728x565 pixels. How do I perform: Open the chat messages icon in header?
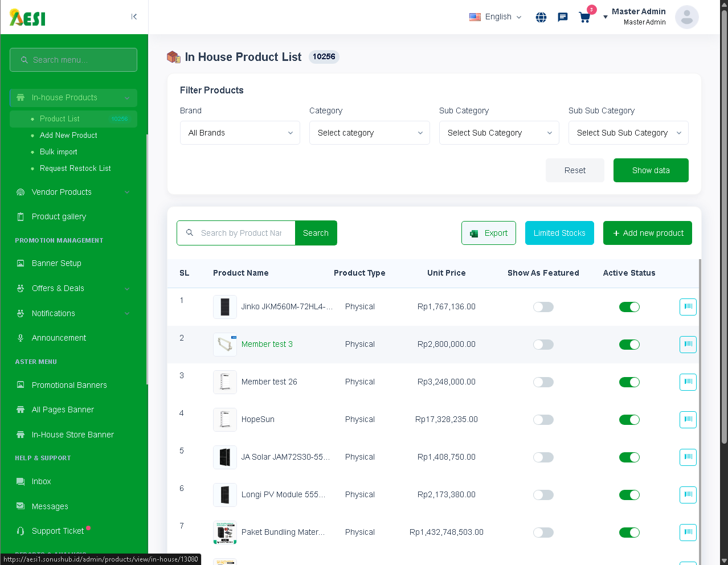(563, 17)
